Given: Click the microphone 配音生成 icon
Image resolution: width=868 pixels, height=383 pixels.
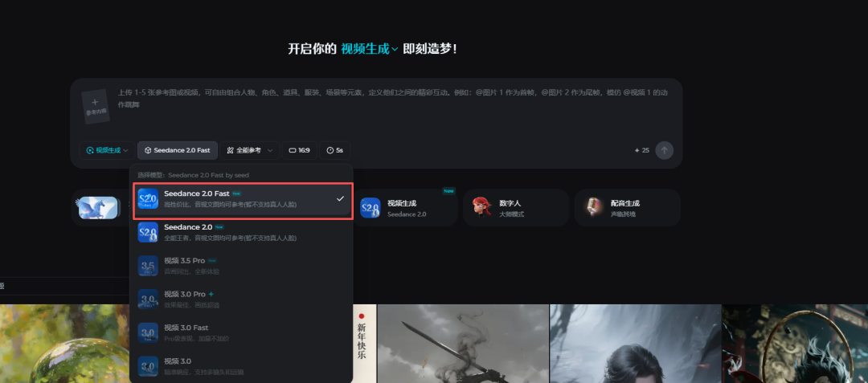Looking at the screenshot, I should 595,207.
